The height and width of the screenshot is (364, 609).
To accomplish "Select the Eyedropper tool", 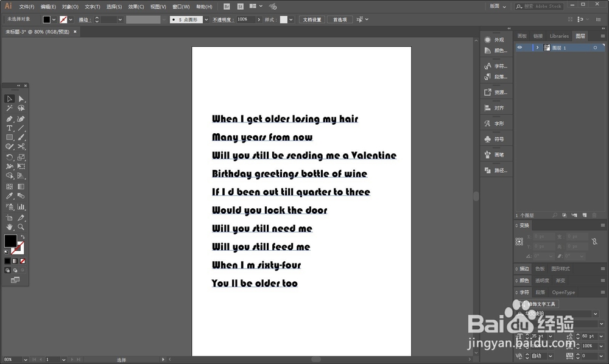I will coord(9,196).
